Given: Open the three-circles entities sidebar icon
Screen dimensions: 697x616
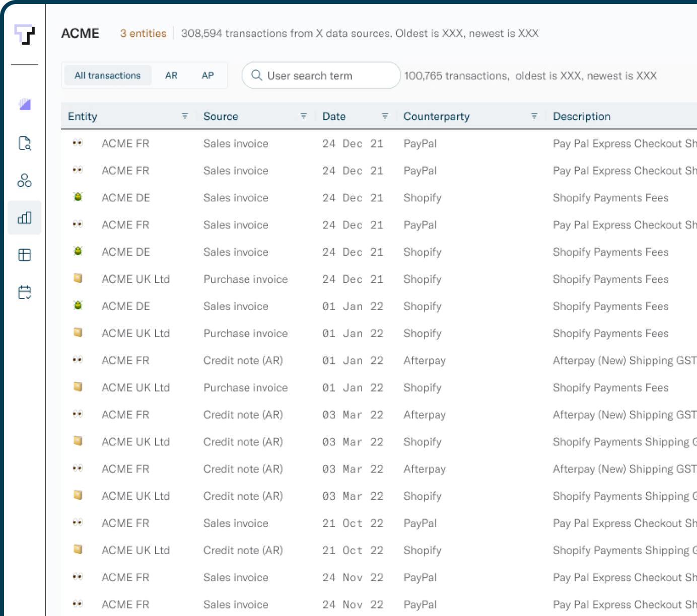Looking at the screenshot, I should 25,181.
